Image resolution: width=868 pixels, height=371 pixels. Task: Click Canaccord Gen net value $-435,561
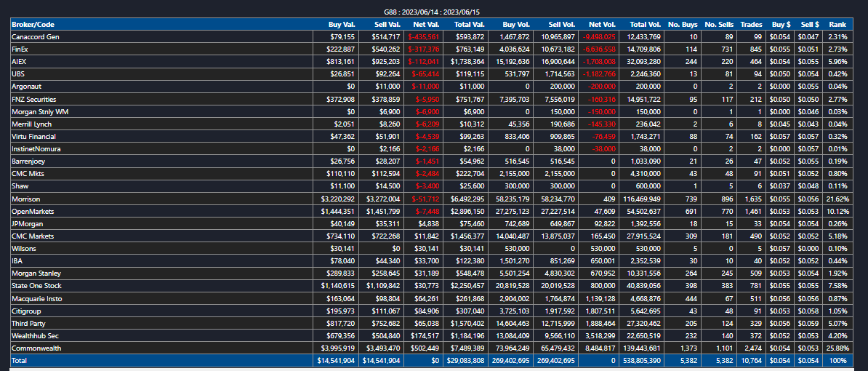[424, 36]
